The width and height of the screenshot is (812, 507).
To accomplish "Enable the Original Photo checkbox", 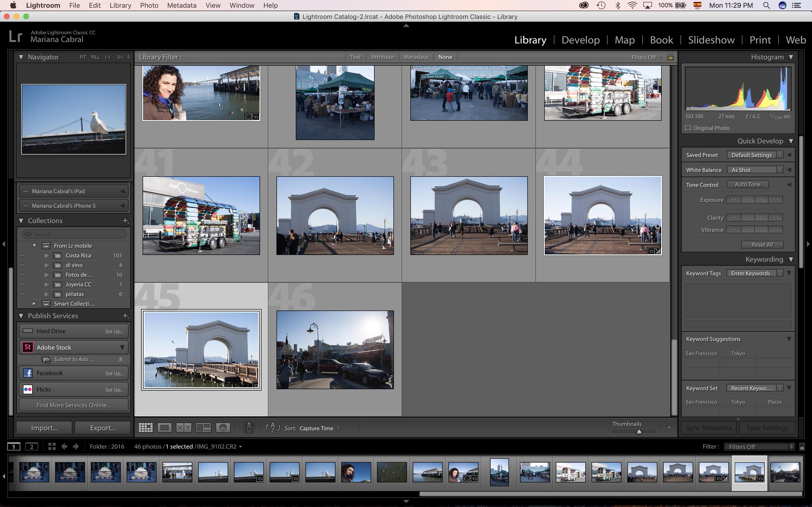I will (688, 128).
